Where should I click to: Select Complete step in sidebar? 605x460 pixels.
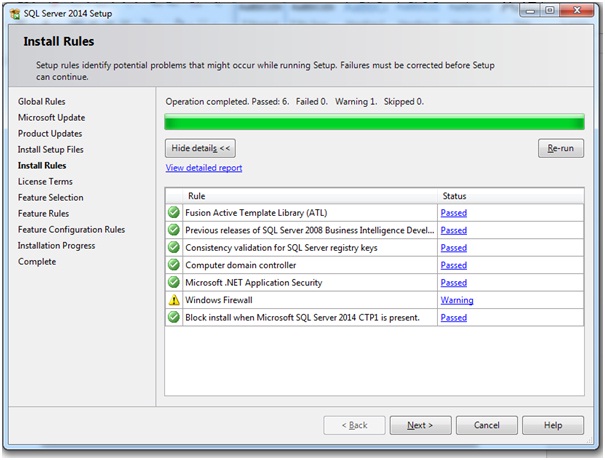pyautogui.click(x=37, y=262)
